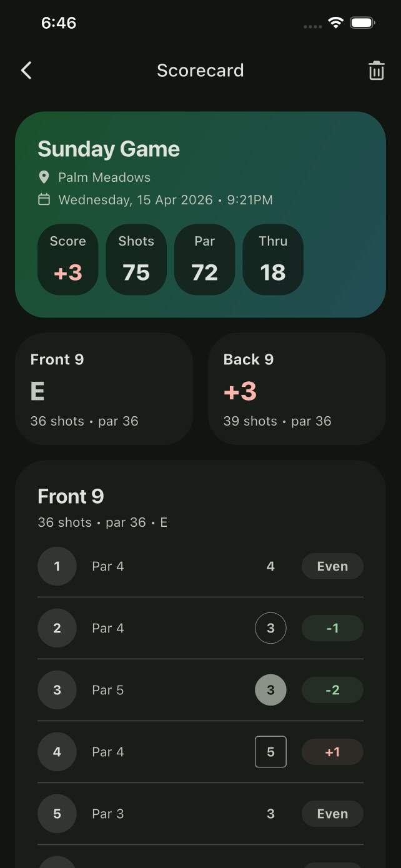Tap the Even badge on hole 1

(332, 566)
